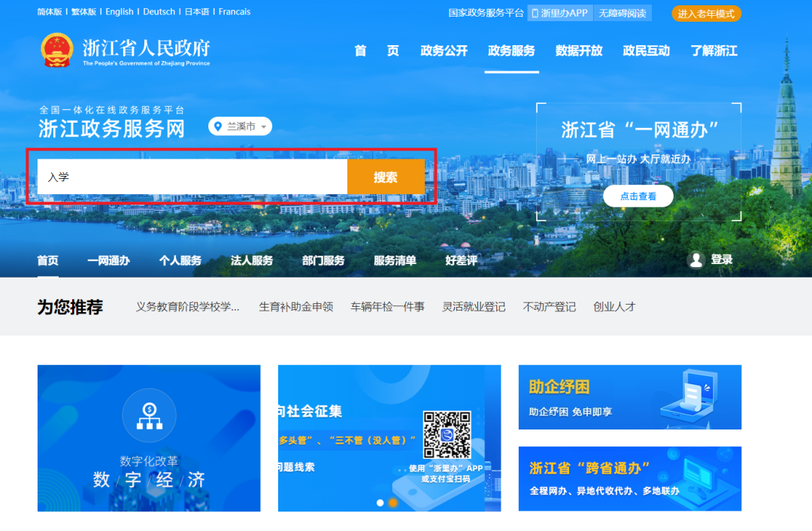The width and height of the screenshot is (812, 531).
Task: Open 不动产登记 recommendation
Action: (550, 307)
